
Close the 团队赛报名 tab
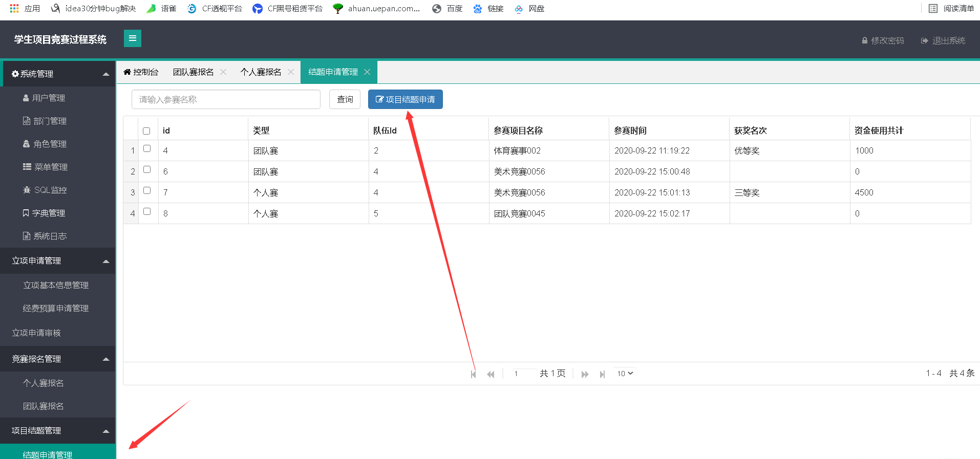[x=223, y=72]
